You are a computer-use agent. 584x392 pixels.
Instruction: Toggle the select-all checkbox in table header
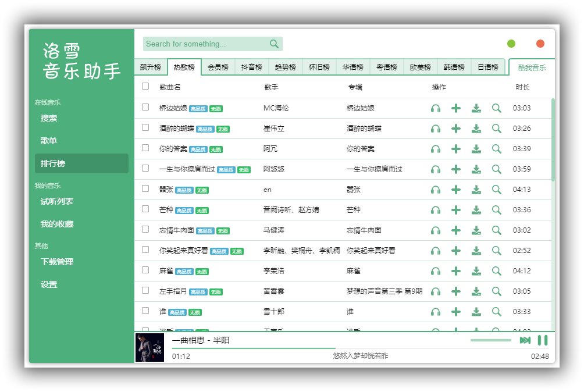pos(145,86)
